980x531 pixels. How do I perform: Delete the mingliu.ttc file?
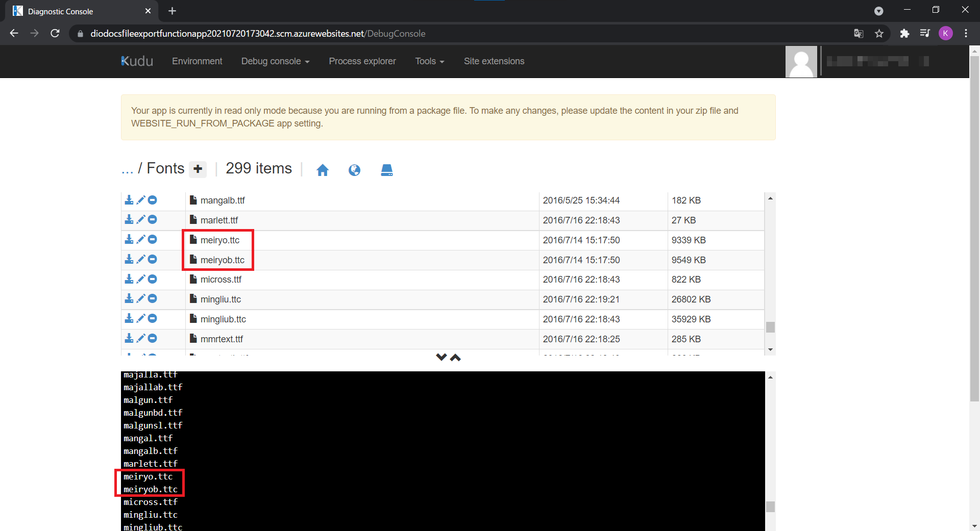pyautogui.click(x=152, y=298)
